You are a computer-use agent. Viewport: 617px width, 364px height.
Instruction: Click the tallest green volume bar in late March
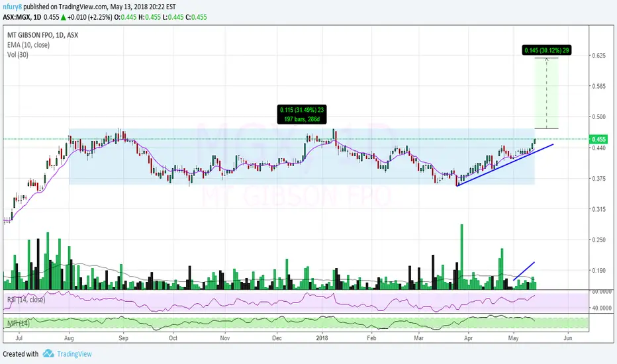coord(461,257)
